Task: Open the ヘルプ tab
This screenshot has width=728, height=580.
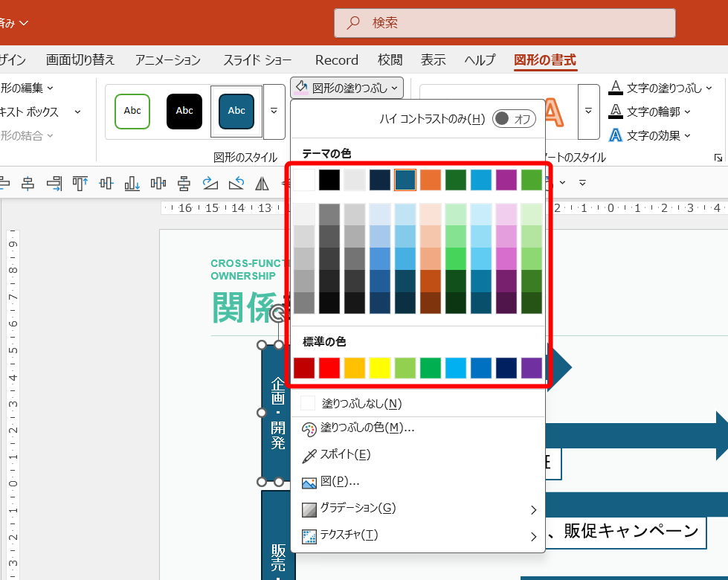Action: tap(480, 60)
